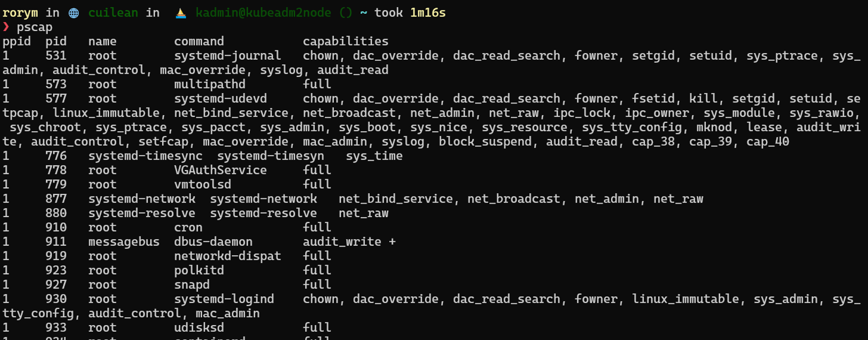The image size is (868, 340).
Task: Click the sailboat icon before kadmin
Action: (x=181, y=13)
